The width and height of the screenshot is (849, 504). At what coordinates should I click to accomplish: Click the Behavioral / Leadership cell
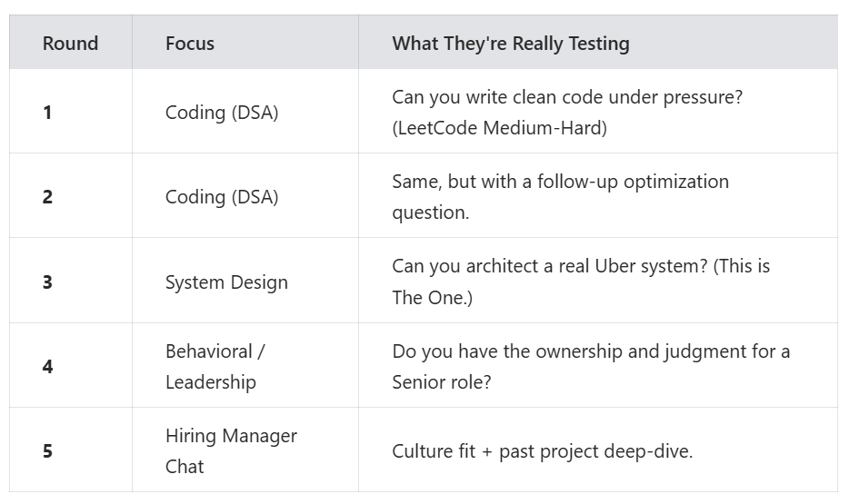pyautogui.click(x=215, y=367)
